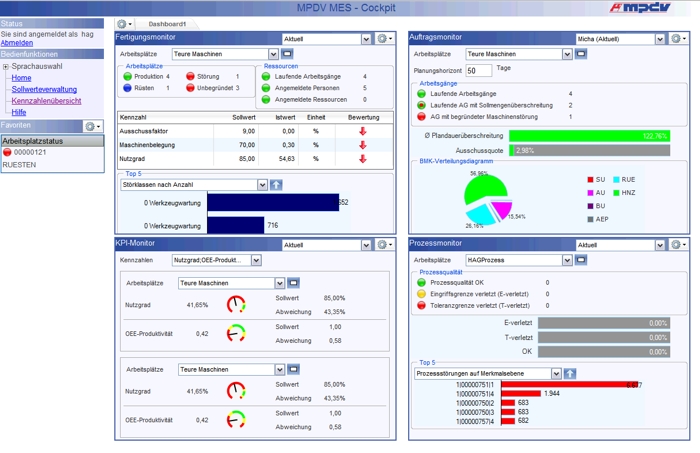The width and height of the screenshot is (700, 453).
Task: Click the Arbeitsplatzstatus favorites header
Action: pyautogui.click(x=52, y=141)
